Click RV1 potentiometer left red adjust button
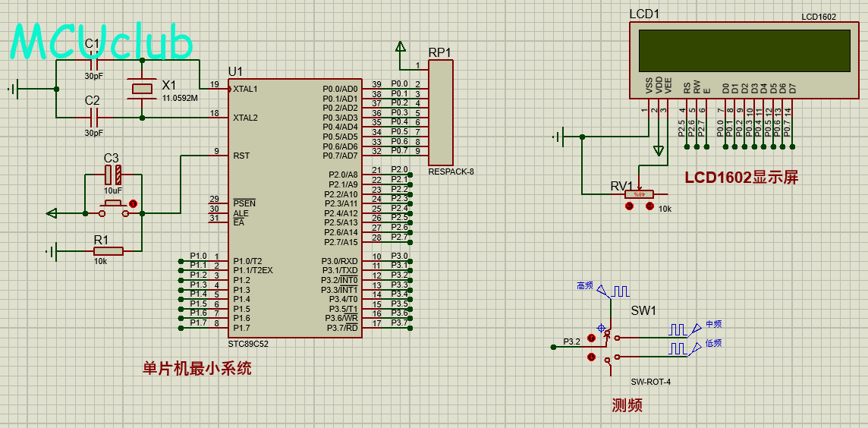The width and height of the screenshot is (868, 428). tap(629, 206)
